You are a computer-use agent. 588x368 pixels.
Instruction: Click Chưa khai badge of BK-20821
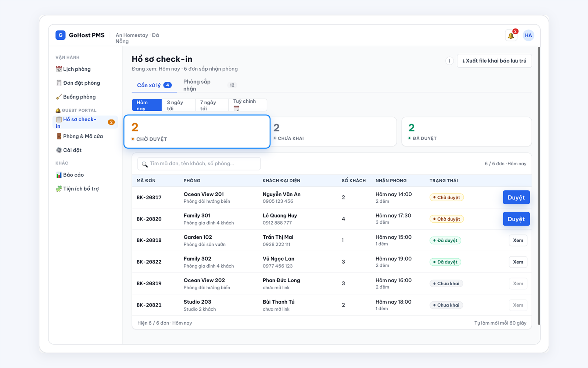pos(446,305)
